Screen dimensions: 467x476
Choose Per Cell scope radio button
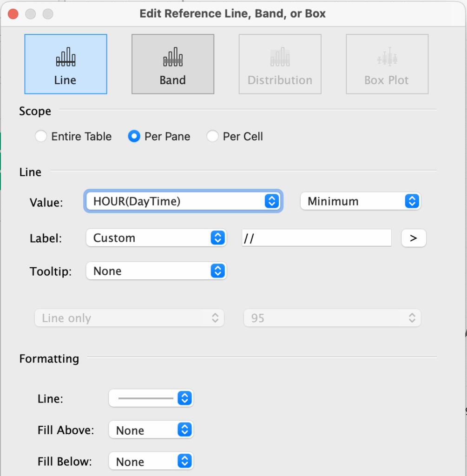213,137
